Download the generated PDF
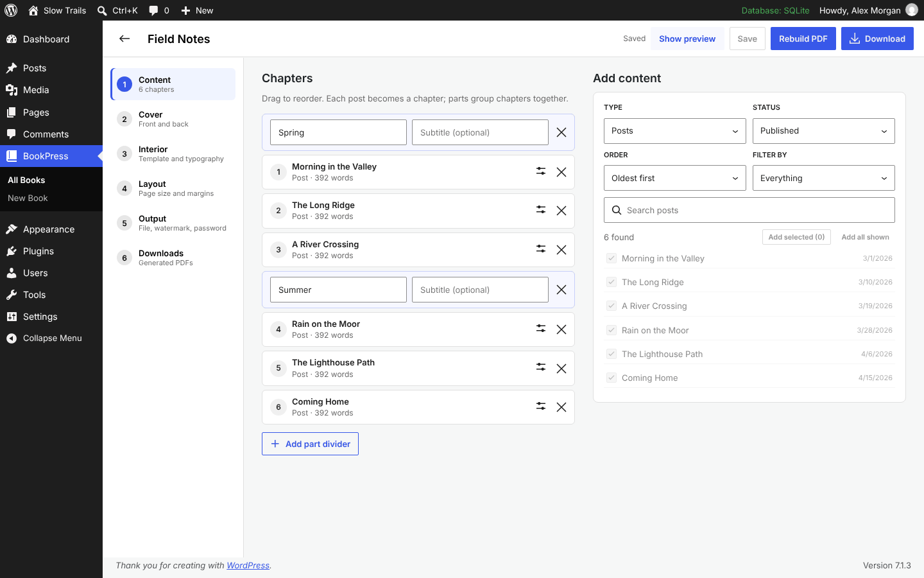Image resolution: width=924 pixels, height=578 pixels. (877, 39)
